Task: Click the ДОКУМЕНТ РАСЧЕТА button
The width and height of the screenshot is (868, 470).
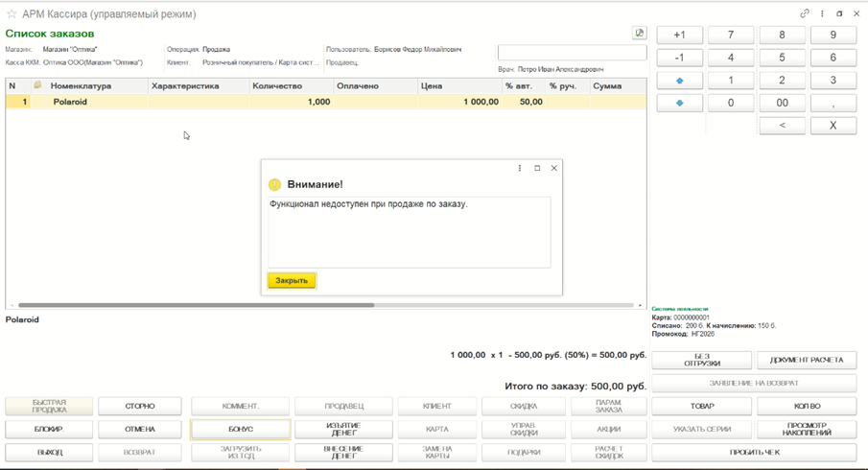Action: pos(808,360)
